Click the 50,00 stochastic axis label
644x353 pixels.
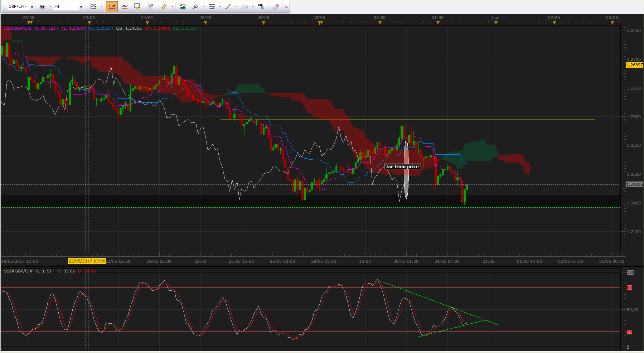633,310
